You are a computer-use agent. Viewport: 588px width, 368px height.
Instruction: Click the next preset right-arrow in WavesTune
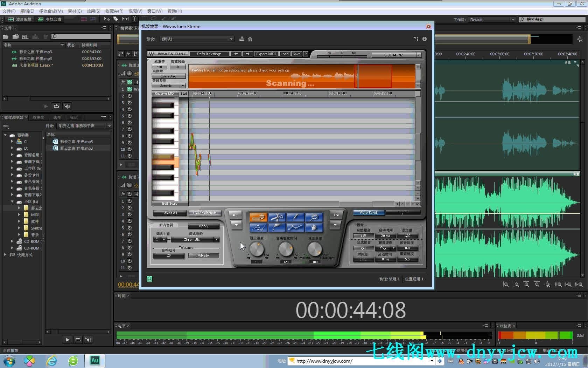[x=248, y=54]
